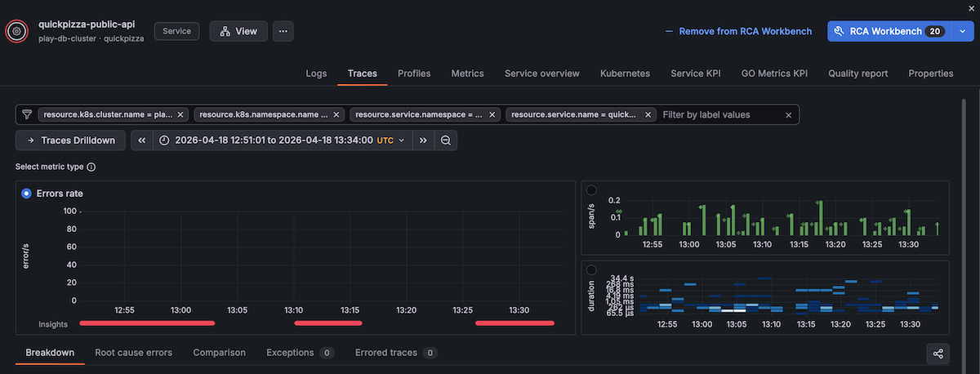Click the Service type badge
Viewport: 980px width, 374px height.
(x=177, y=31)
